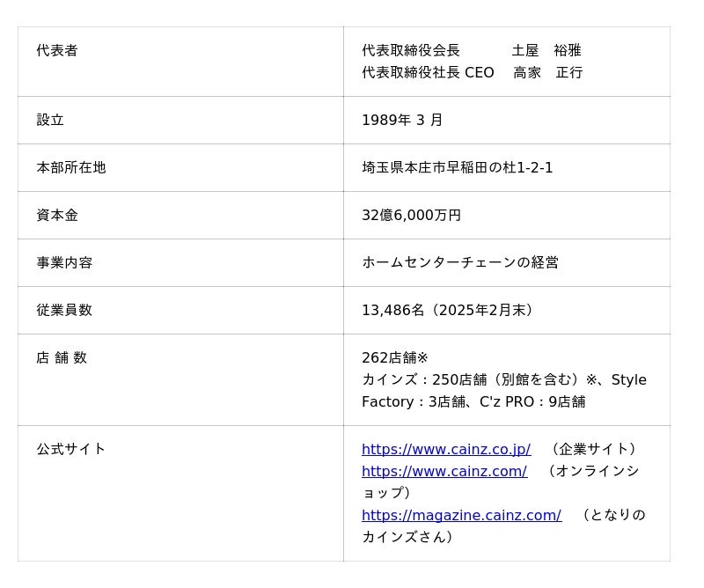Click the 本部所在地 label cell
The image size is (704, 588).
pyautogui.click(x=70, y=167)
